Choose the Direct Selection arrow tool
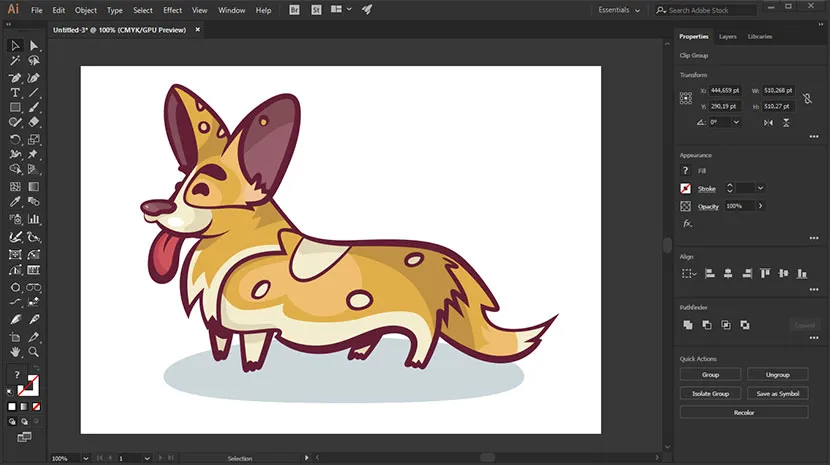The image size is (830, 465). tap(33, 46)
